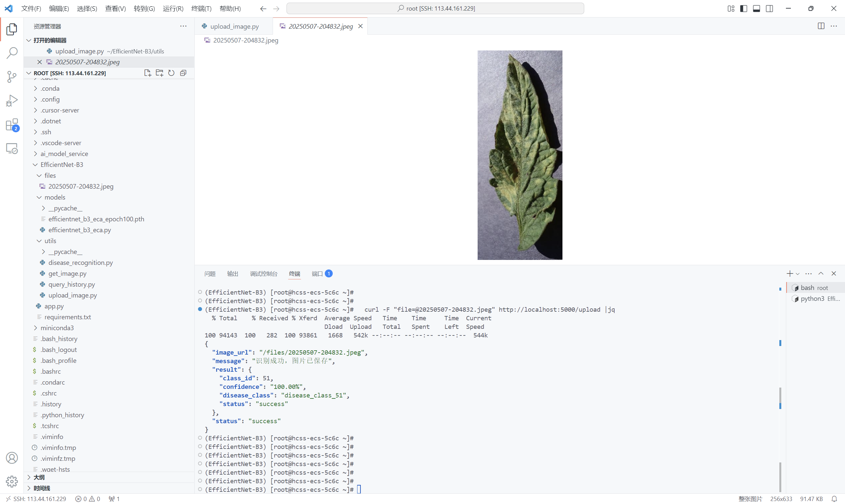Expand the miniconda3 folder

point(57,328)
